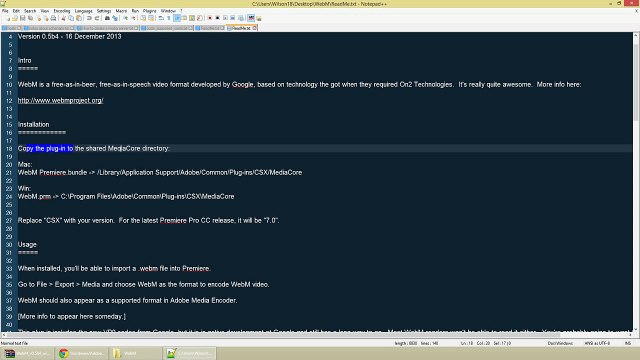Open the WebM folder taskbar button
The image size is (640, 360).
point(135,353)
